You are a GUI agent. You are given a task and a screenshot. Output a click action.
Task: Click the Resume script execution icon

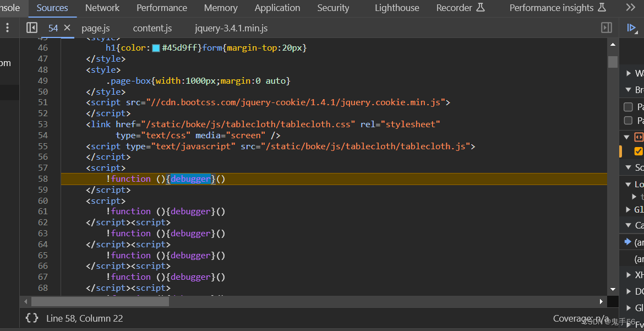631,28
